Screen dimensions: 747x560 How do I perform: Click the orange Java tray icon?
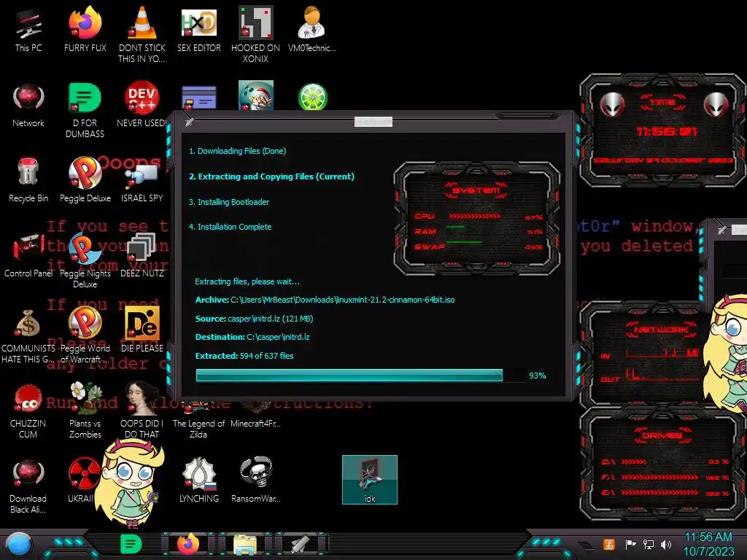click(608, 544)
